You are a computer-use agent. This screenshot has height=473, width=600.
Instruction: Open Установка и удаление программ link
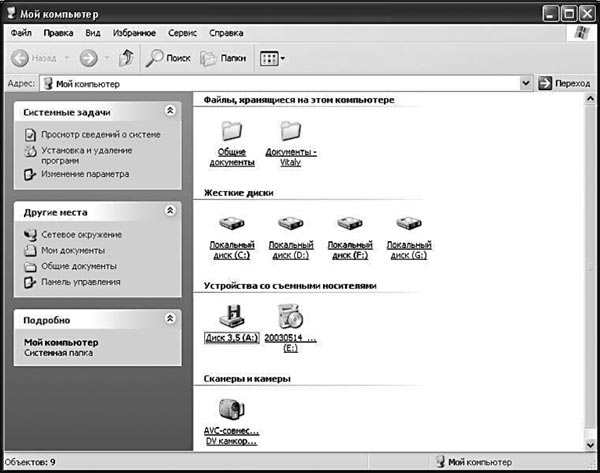(87, 155)
